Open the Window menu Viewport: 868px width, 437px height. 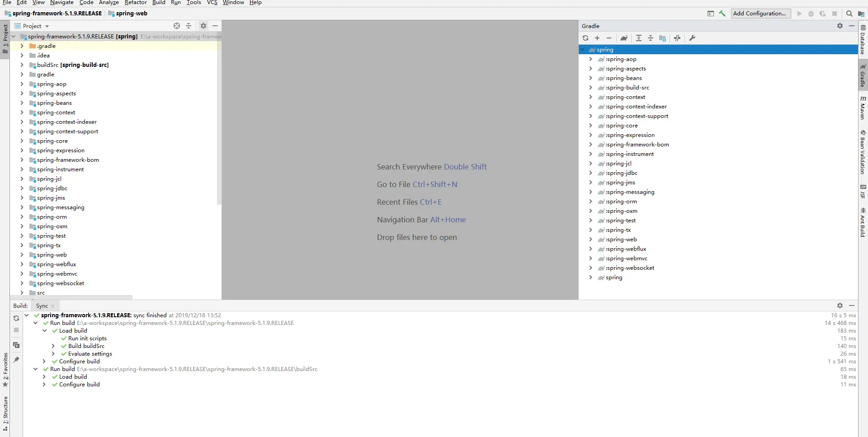[x=233, y=3]
